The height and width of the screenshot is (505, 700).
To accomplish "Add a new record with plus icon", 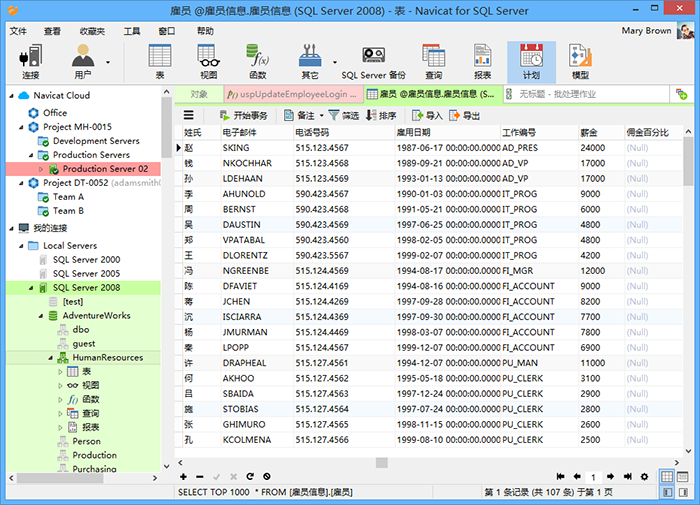I will [183, 477].
